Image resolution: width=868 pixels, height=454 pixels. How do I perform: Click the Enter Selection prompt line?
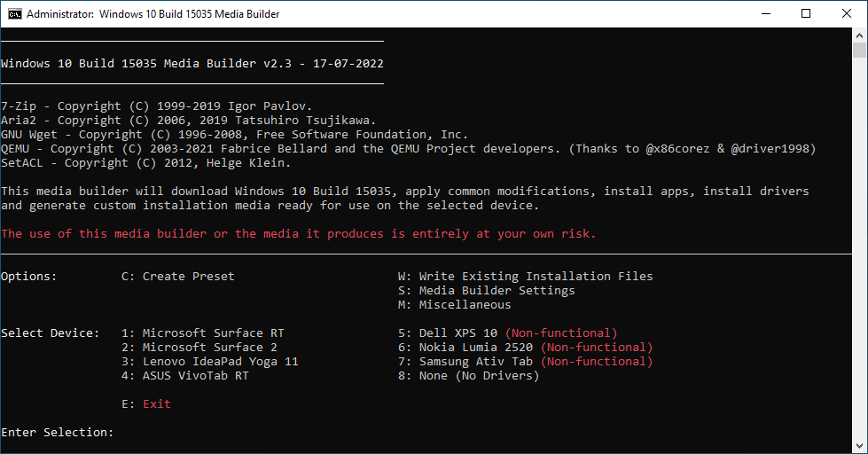[58, 432]
